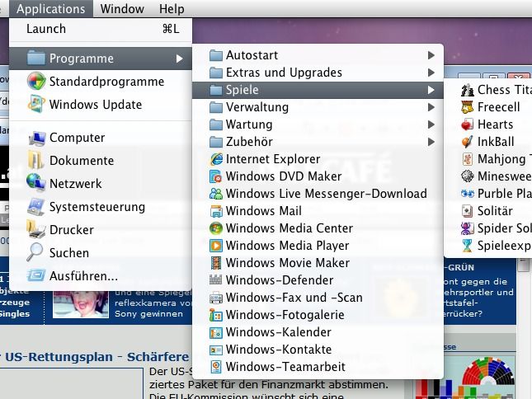The height and width of the screenshot is (399, 532).
Task: Click the Windows Movie Maker icon
Action: (216, 263)
